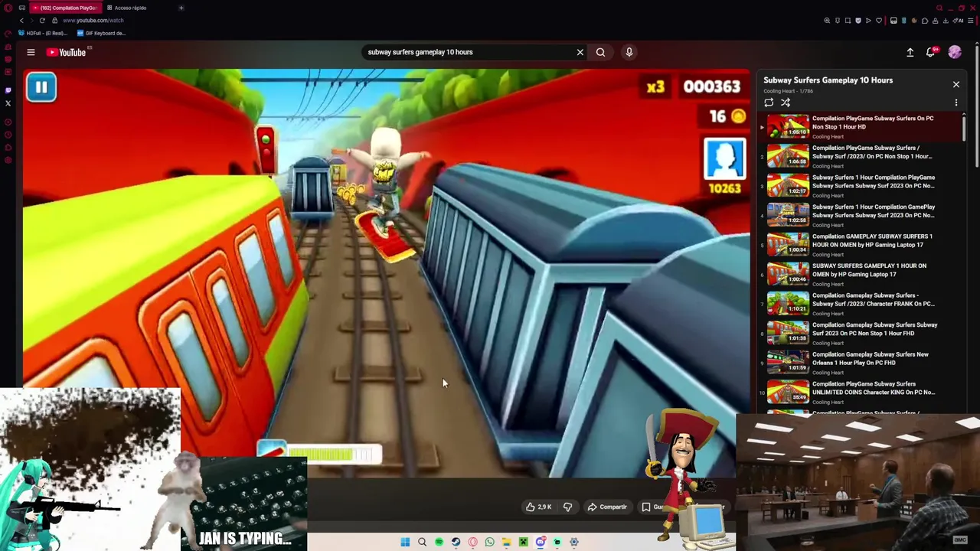Viewport: 980px width, 551px height.
Task: Open Settings gear from the taskbar
Action: [x=573, y=543]
